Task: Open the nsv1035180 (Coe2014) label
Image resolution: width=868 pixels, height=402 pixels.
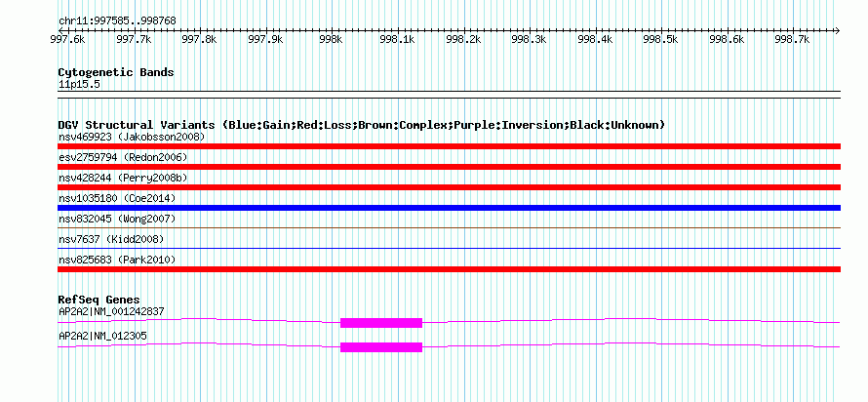Action: pyautogui.click(x=116, y=198)
